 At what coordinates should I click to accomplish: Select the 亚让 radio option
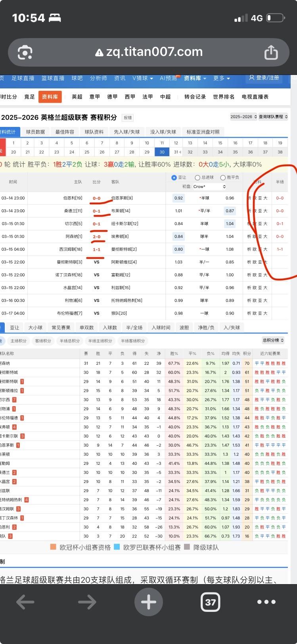[x=174, y=178]
